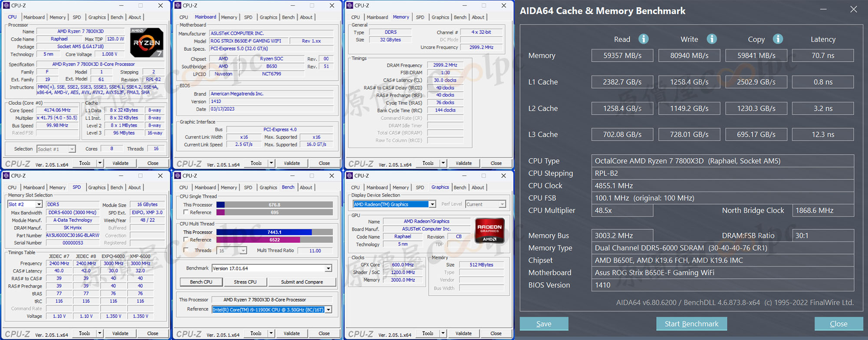Switch to the Mainboard tab in the CPU window
The width and height of the screenshot is (868, 340).
[34, 17]
